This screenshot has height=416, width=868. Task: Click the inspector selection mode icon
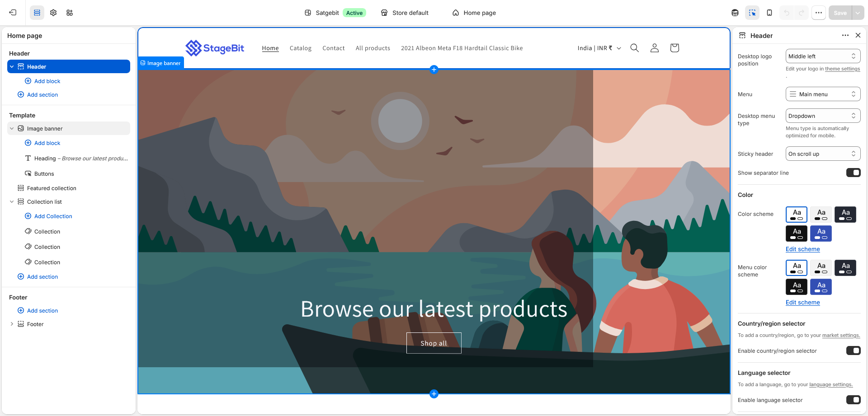tap(752, 13)
